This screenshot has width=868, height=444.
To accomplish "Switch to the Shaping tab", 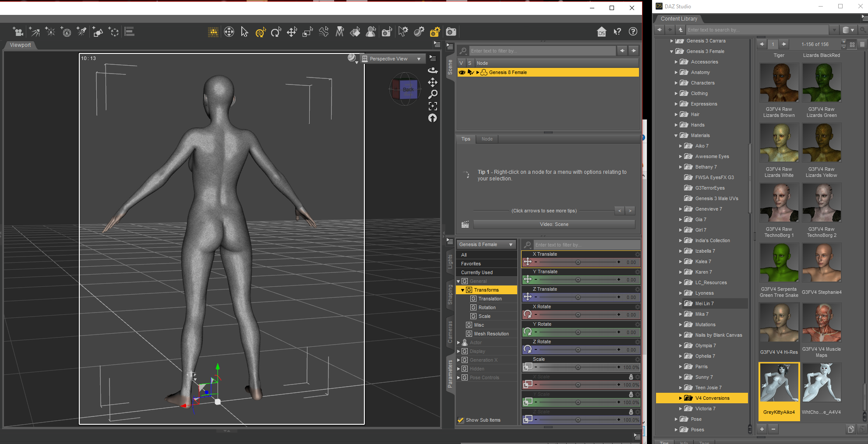I will tap(450, 295).
